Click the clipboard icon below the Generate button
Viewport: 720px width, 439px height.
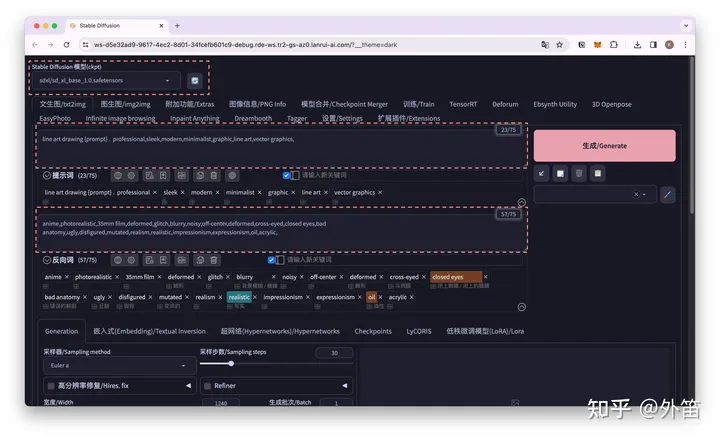598,174
